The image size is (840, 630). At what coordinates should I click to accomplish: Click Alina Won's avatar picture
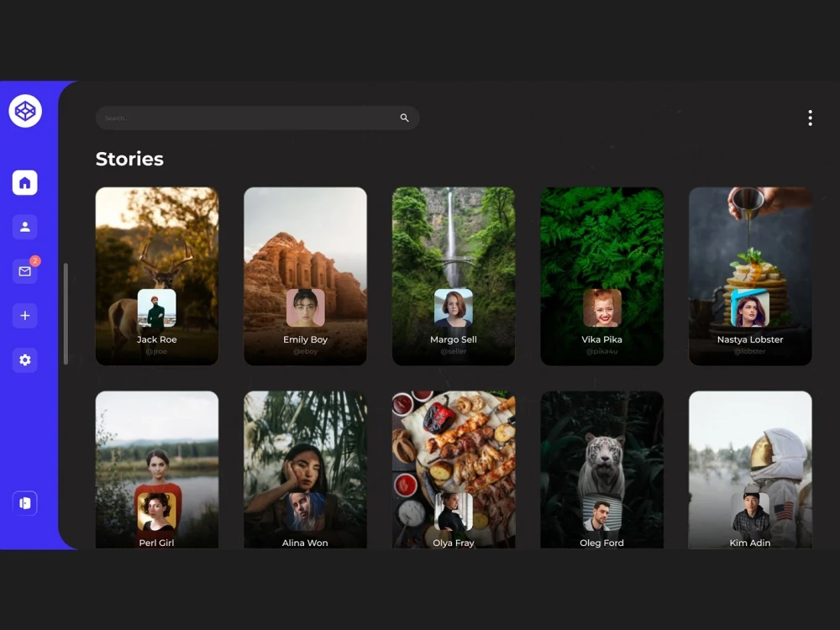[306, 512]
